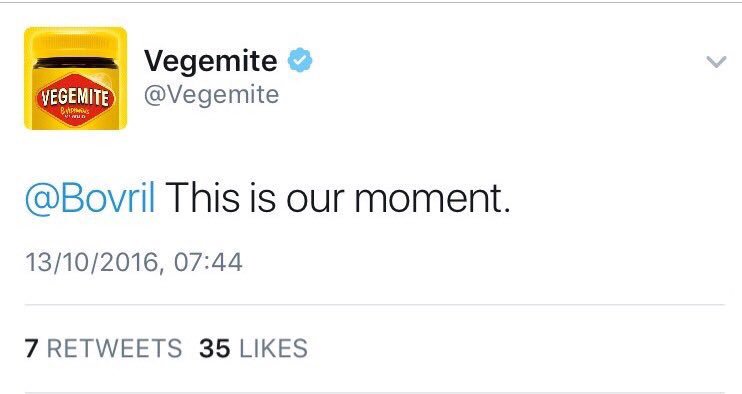
Task: Click the word "moment." in the tweet
Action: [x=433, y=199]
